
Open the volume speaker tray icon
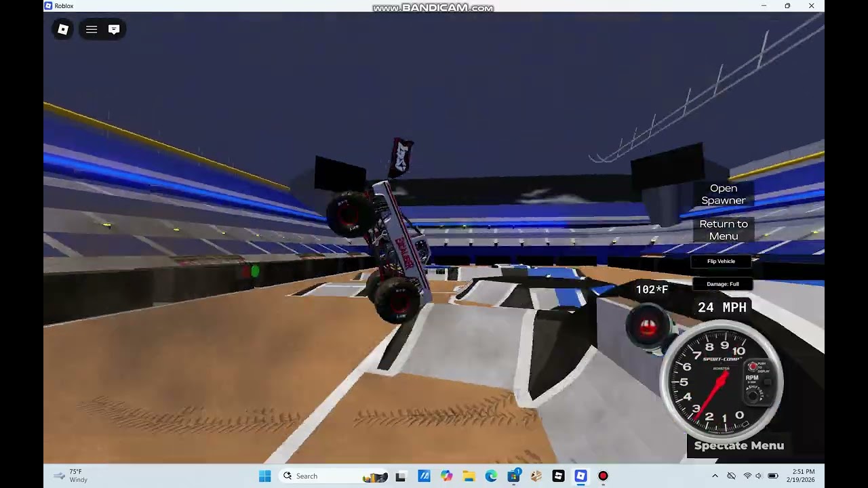[758, 476]
